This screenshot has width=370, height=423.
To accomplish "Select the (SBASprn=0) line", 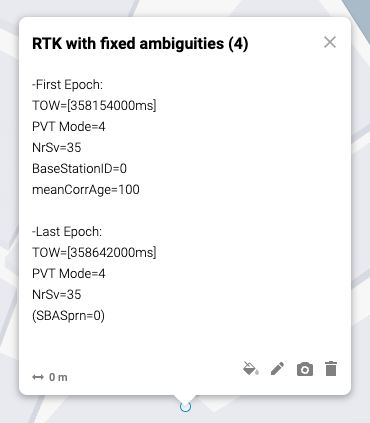I will tap(68, 316).
